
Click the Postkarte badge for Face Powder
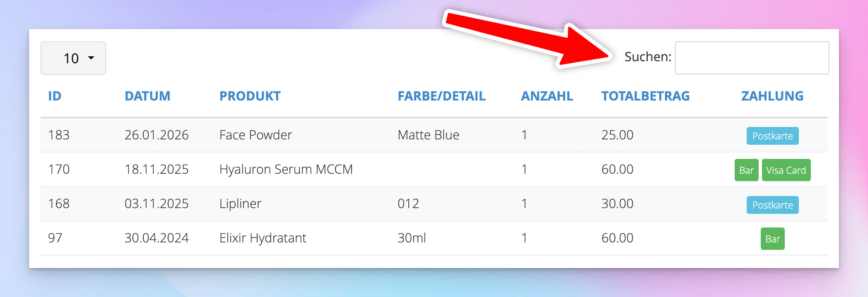[772, 136]
